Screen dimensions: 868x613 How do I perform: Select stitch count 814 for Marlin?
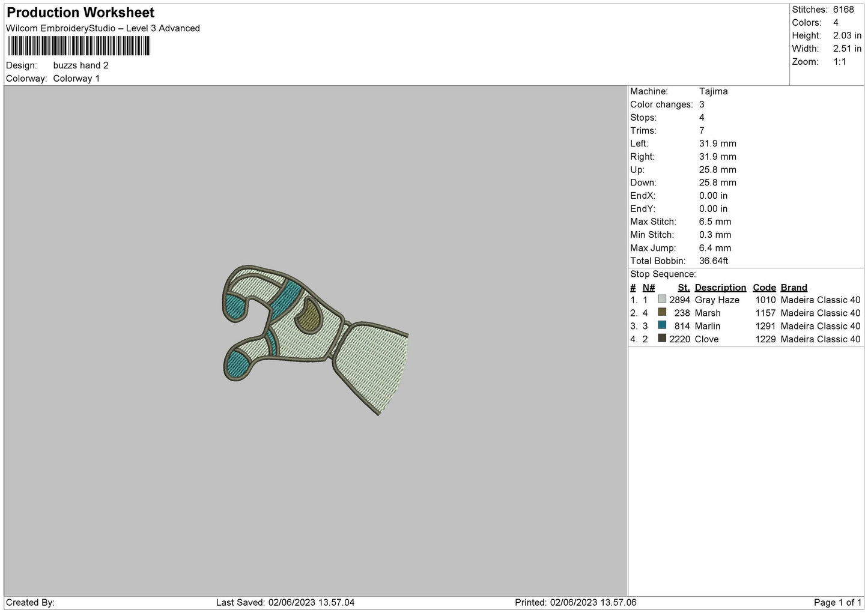pyautogui.click(x=682, y=327)
